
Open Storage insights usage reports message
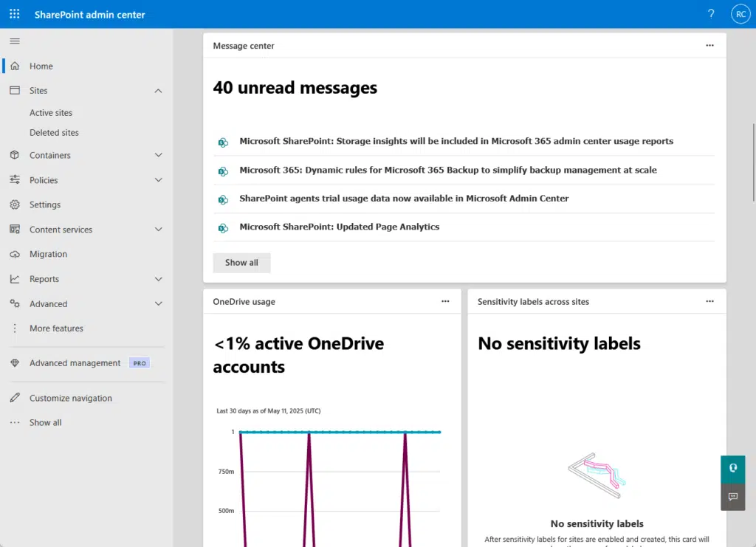[456, 141]
